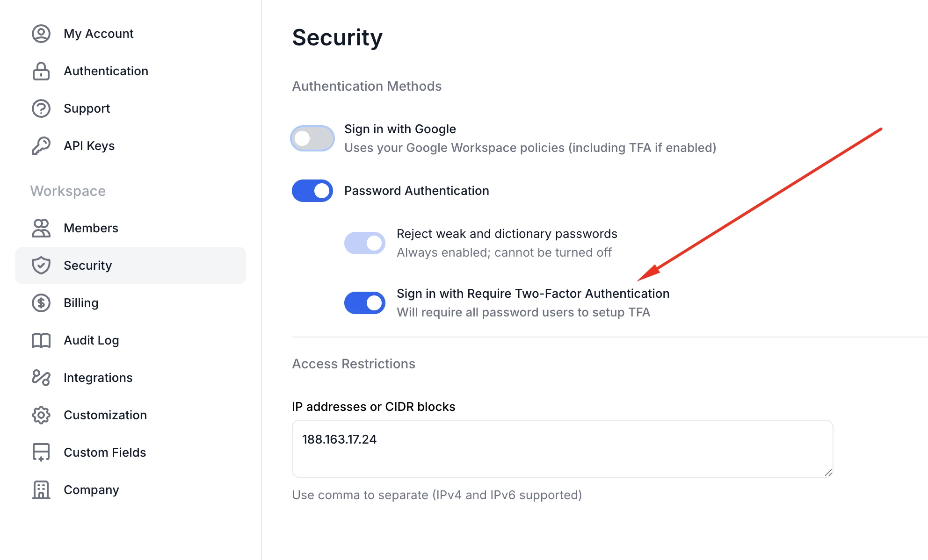Click the IP addresses input field
This screenshot has width=928, height=560.
point(561,448)
